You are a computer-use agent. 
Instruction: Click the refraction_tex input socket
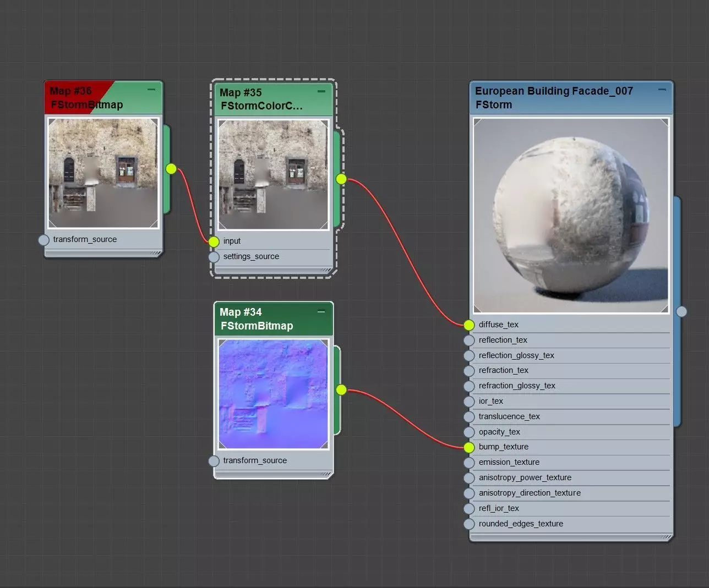(469, 371)
